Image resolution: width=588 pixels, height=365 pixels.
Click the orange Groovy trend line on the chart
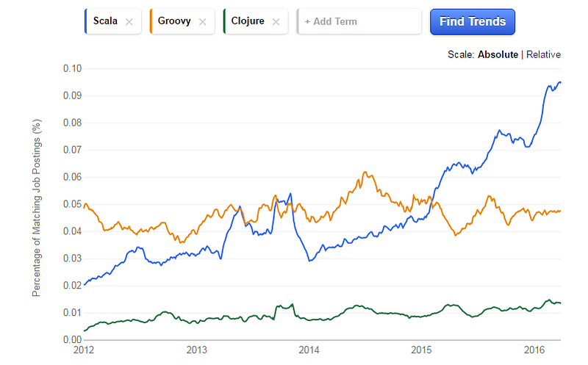(365, 173)
